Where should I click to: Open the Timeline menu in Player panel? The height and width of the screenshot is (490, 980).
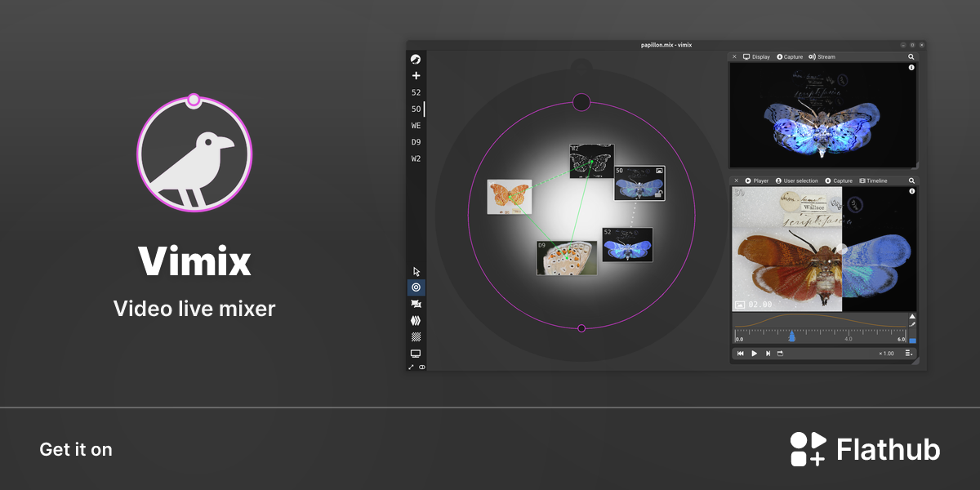(x=873, y=180)
